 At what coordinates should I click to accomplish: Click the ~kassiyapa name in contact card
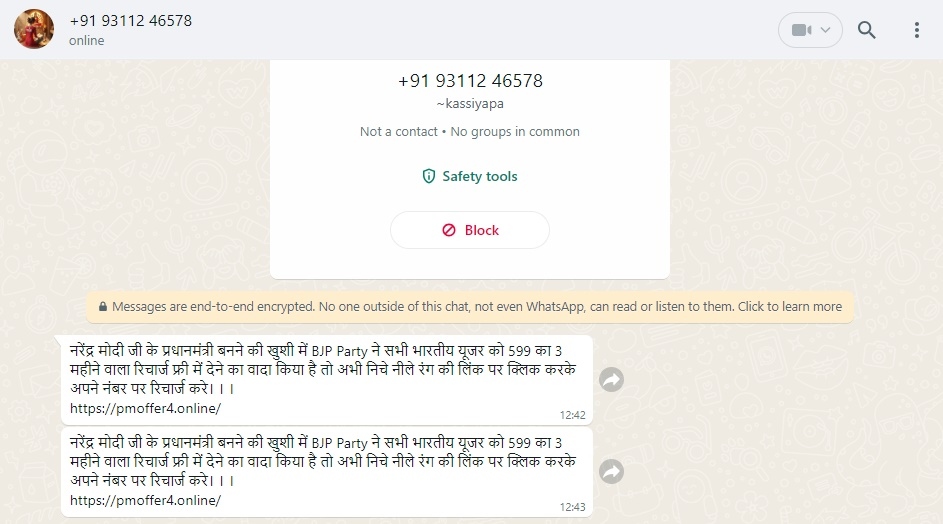(x=470, y=103)
